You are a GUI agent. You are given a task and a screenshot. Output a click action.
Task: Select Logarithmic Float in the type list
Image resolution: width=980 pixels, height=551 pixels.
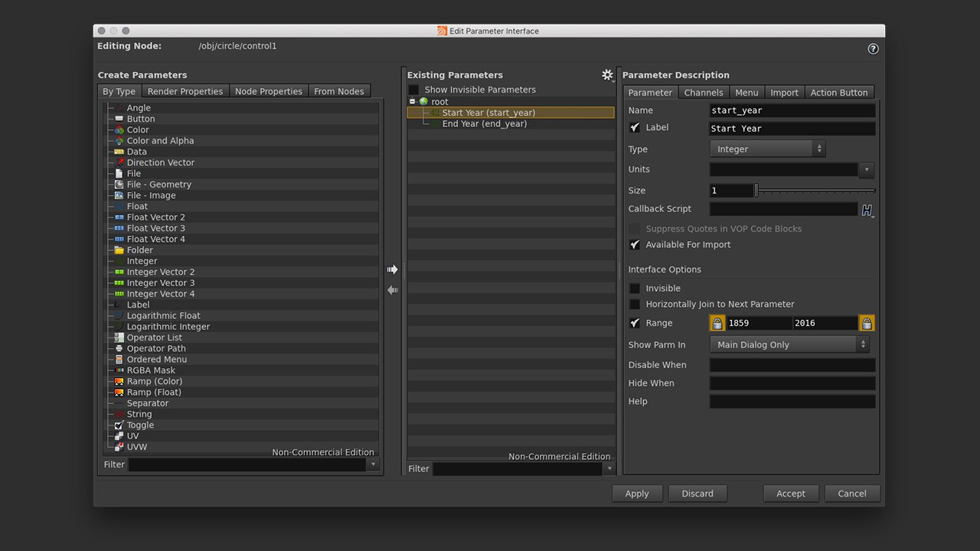tap(163, 315)
